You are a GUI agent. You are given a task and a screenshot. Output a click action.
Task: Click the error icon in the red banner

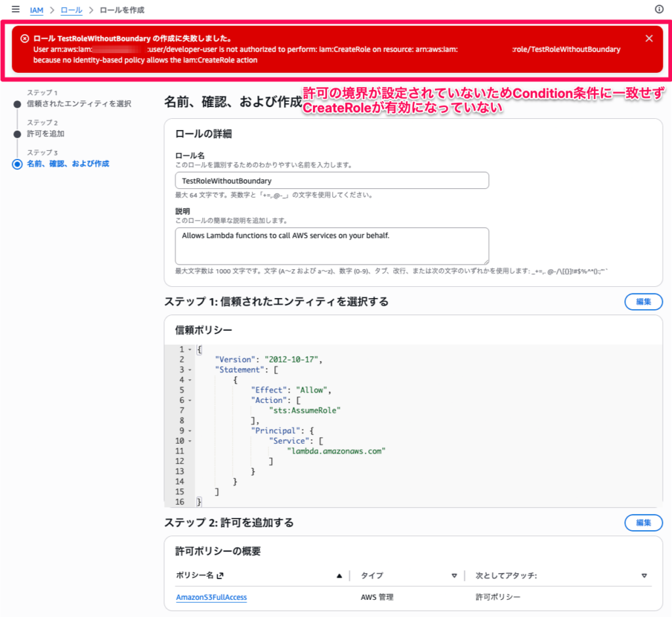[24, 39]
